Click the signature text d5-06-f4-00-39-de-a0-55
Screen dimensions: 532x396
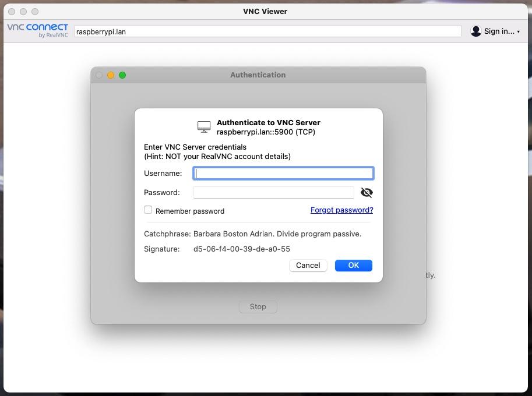pos(242,249)
